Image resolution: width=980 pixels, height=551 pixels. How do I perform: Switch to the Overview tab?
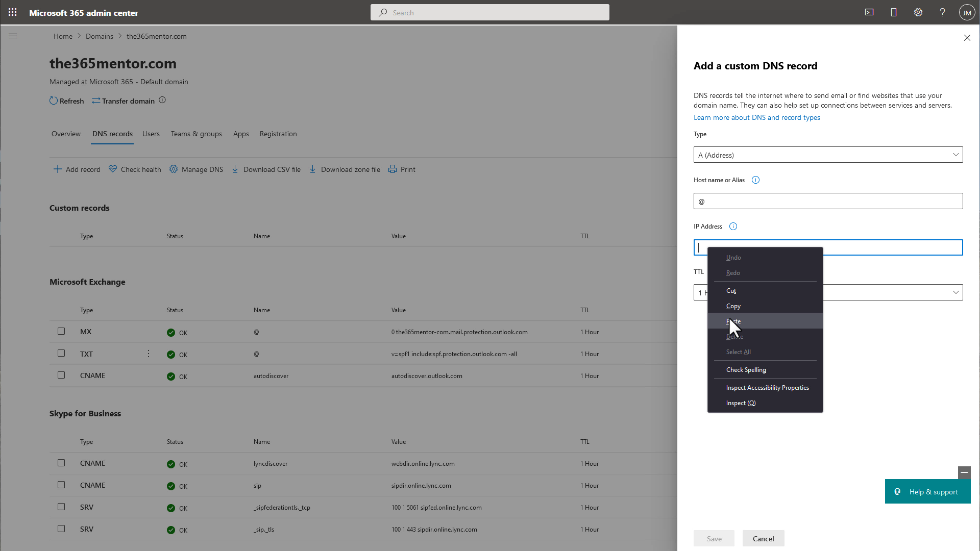(66, 134)
